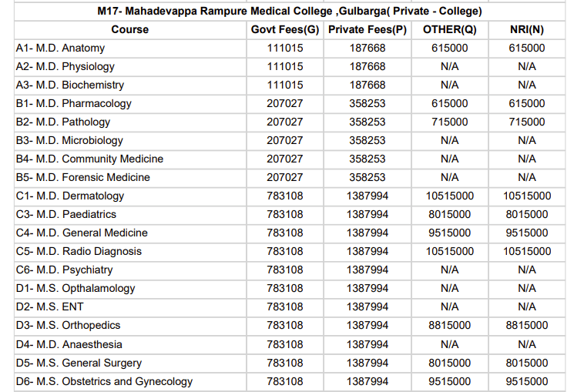Click the 715000 OTHER(Q) fee for Pathology
The width and height of the screenshot is (584, 392).
(x=449, y=122)
